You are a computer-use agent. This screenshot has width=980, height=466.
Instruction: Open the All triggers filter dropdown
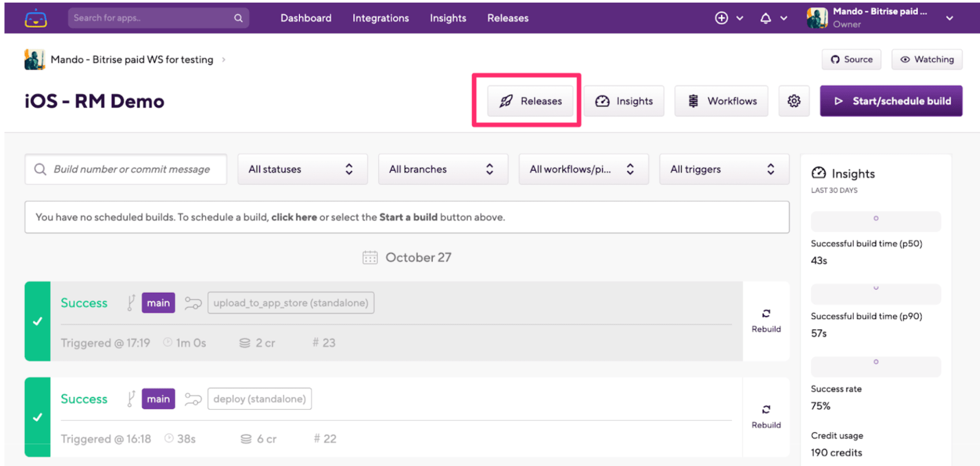(724, 169)
